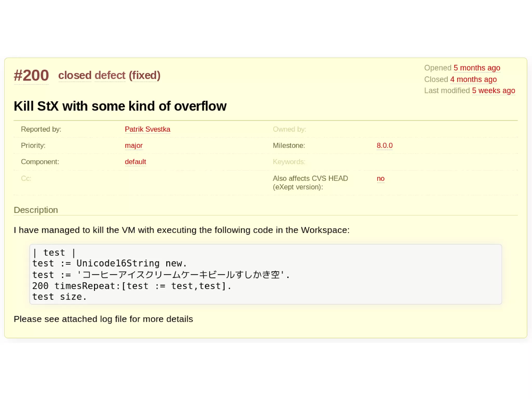Click the '(fixed)' resolution link
This screenshot has width=532, height=399.
coord(144,75)
